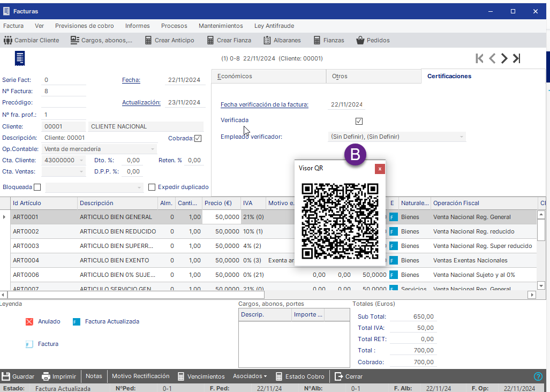This screenshot has height=392, width=550.
Task: Open the Ver menu
Action: (39, 26)
